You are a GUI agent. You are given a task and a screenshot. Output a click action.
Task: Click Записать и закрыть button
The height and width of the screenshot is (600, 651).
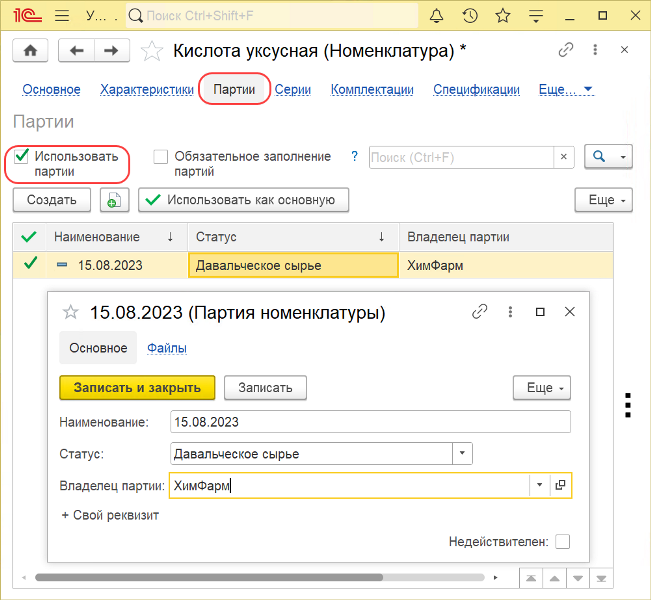137,387
